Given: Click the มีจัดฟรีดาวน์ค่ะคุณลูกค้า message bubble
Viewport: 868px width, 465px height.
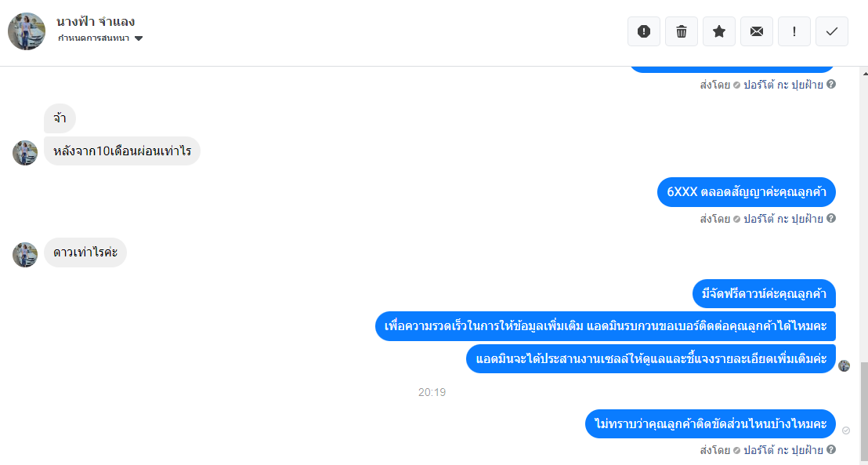Looking at the screenshot, I should [764, 294].
